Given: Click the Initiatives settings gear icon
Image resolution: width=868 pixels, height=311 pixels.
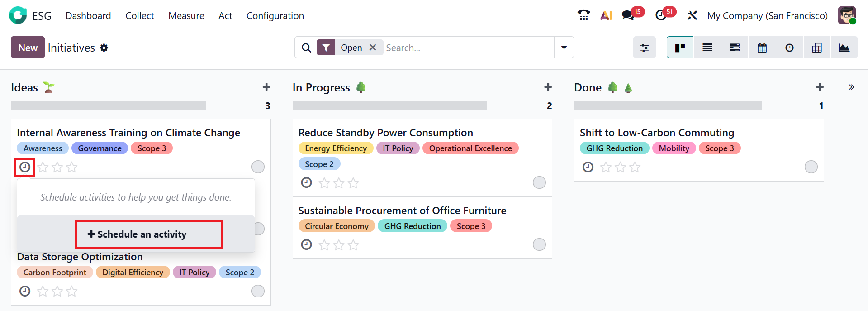Looking at the screenshot, I should 104,48.
